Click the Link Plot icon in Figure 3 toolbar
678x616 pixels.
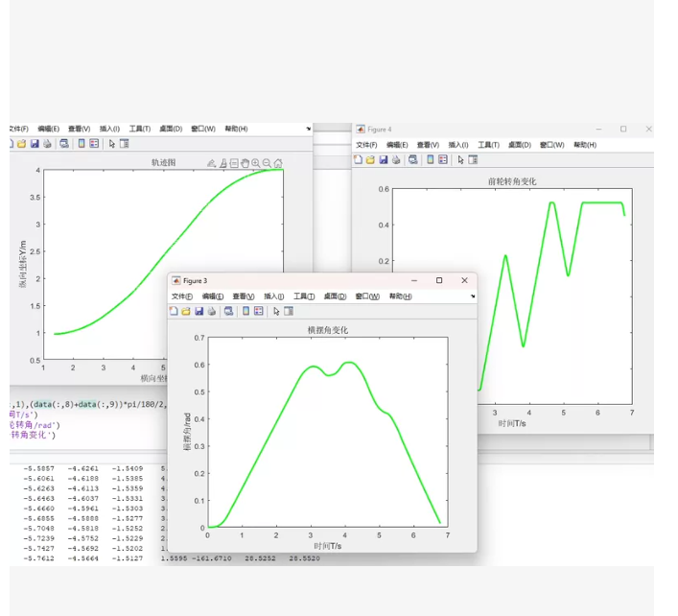click(229, 311)
